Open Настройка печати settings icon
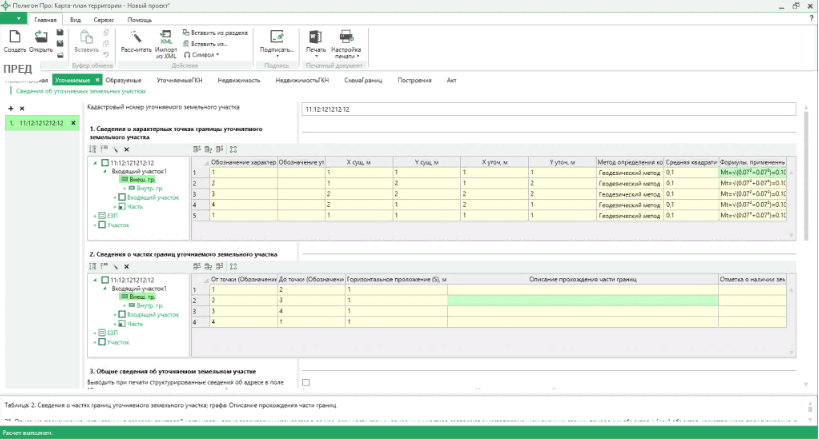 [x=346, y=36]
